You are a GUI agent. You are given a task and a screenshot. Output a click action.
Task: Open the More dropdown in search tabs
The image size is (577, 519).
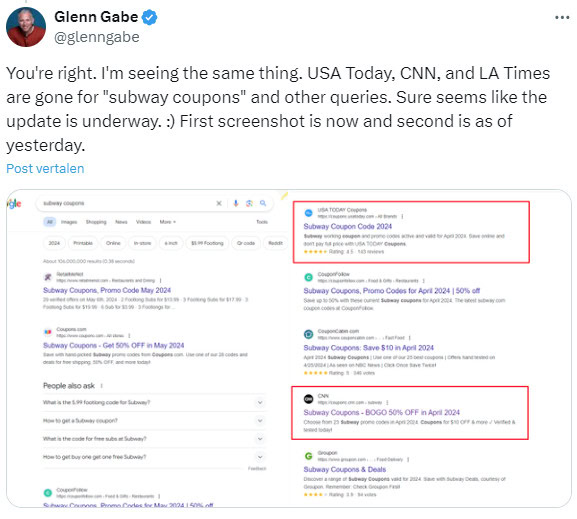168,222
